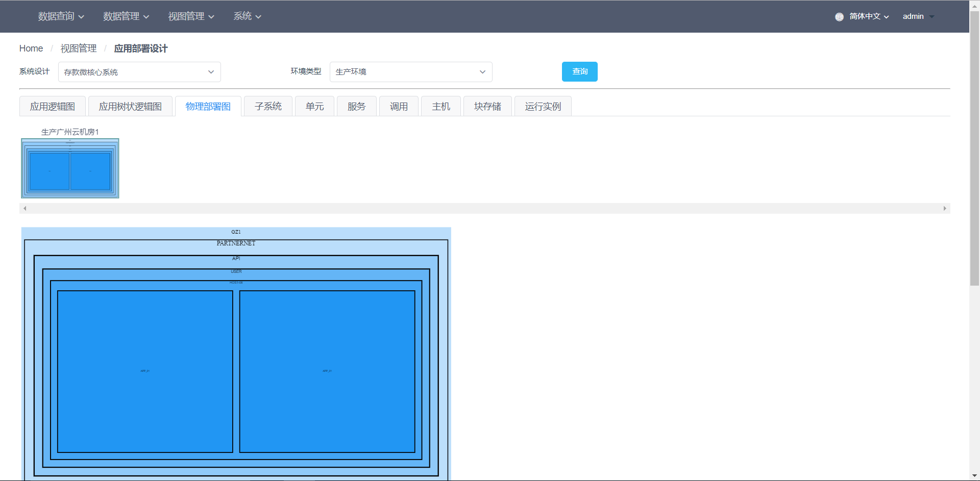Switch to the 主机 tab
The width and height of the screenshot is (980, 481).
[x=441, y=106]
